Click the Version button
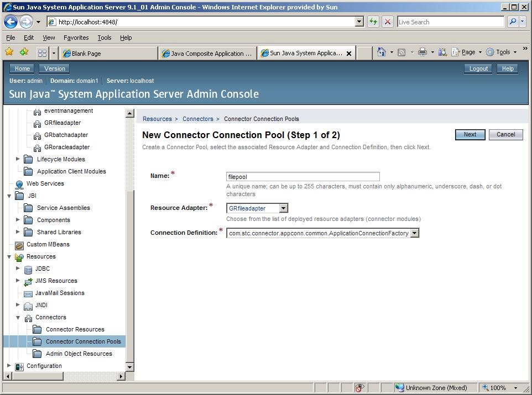532x395 pixels. [x=54, y=69]
